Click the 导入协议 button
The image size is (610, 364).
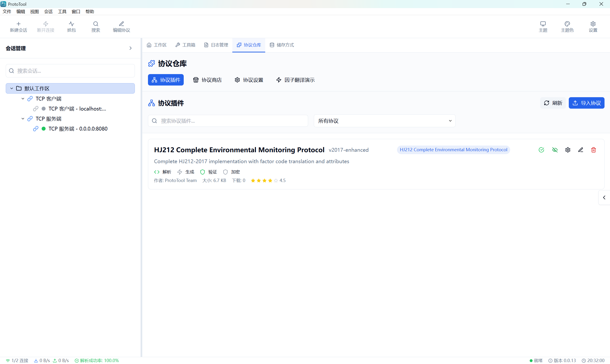coord(586,103)
